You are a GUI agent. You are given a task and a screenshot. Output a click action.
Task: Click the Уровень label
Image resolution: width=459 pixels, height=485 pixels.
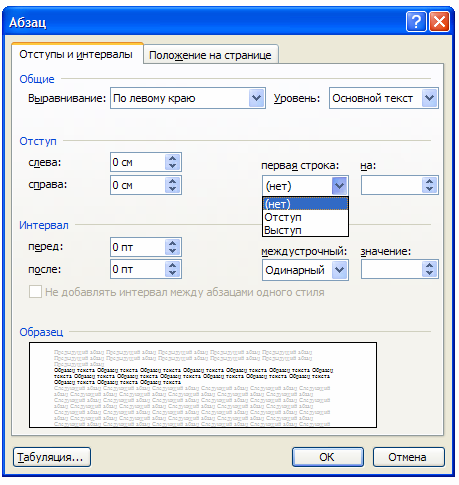[x=297, y=98]
